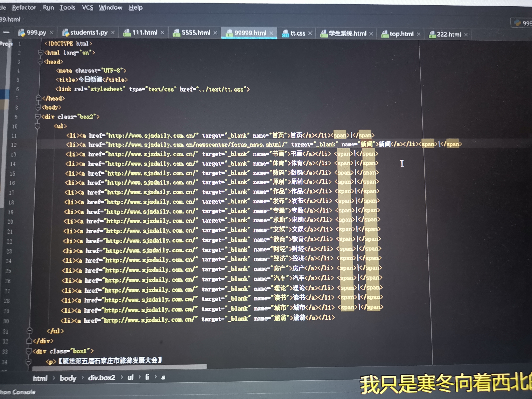This screenshot has width=532, height=399.
Task: Open the Refactor menu
Action: coord(24,7)
